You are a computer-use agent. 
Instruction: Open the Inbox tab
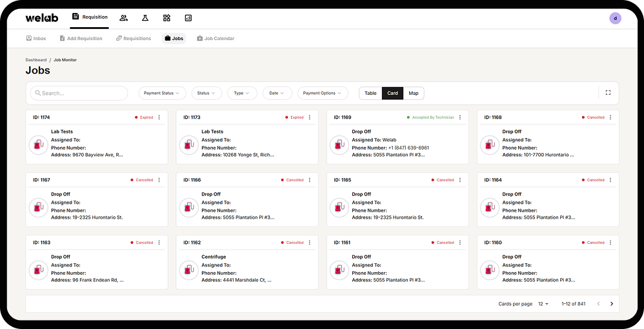[36, 39]
